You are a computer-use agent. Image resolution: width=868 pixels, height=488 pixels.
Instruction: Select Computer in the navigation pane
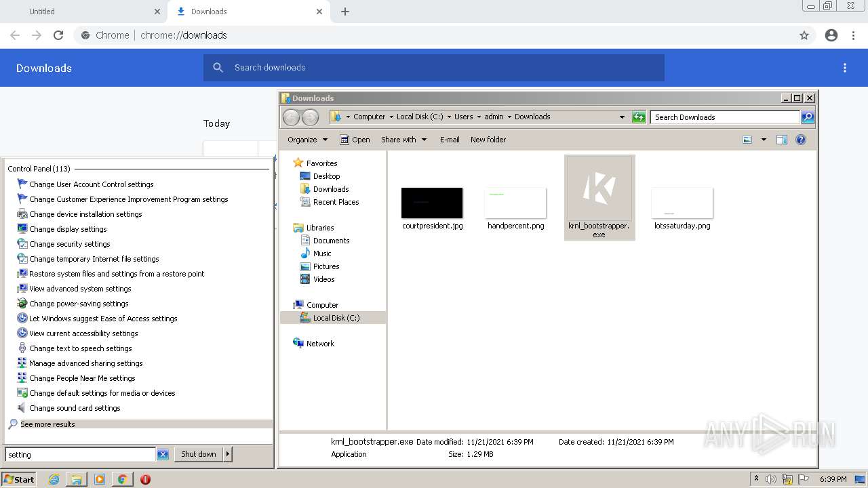322,305
